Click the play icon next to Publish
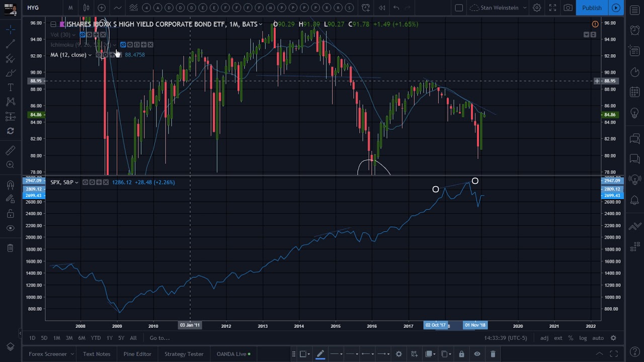Screen dimensions: 644x362 click(616, 8)
